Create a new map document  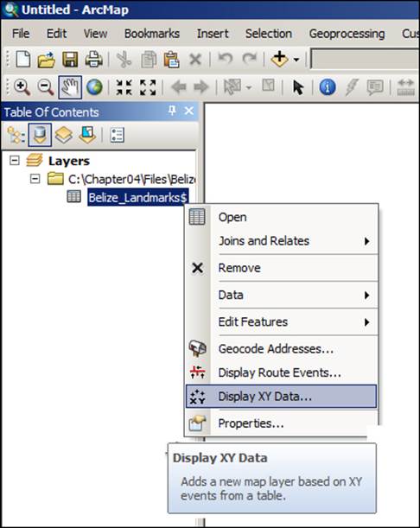23,60
